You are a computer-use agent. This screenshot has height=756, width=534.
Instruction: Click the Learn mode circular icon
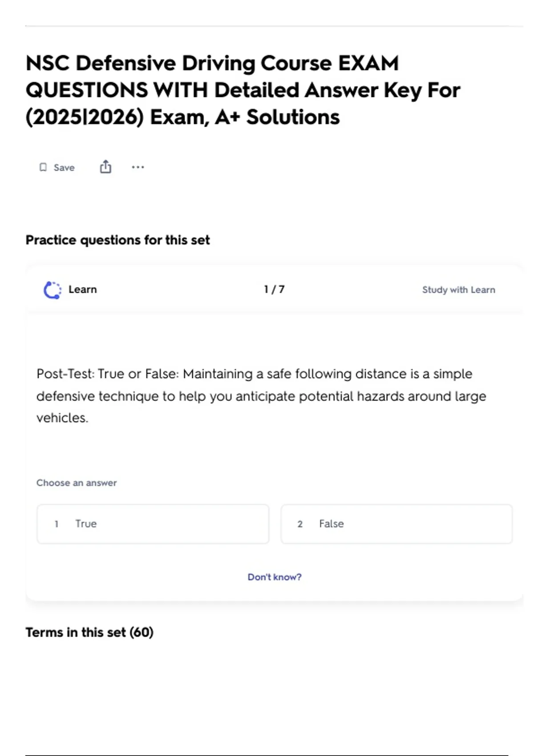pyautogui.click(x=53, y=290)
